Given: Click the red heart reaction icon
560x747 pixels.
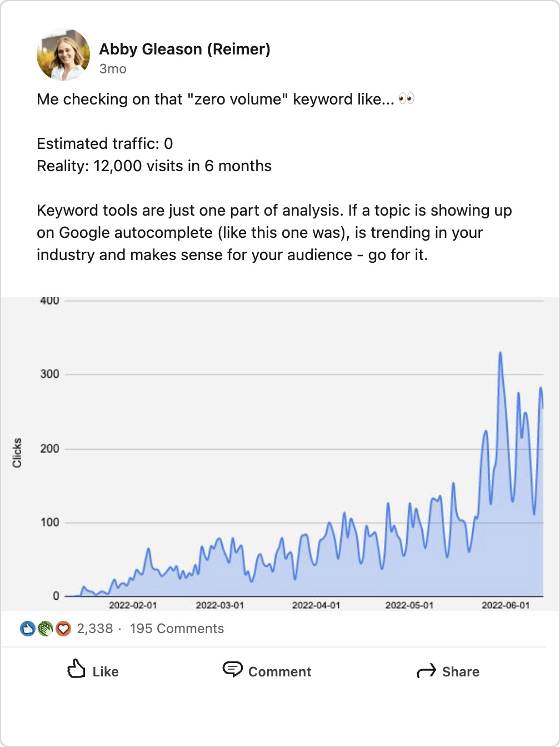Looking at the screenshot, I should [x=63, y=628].
